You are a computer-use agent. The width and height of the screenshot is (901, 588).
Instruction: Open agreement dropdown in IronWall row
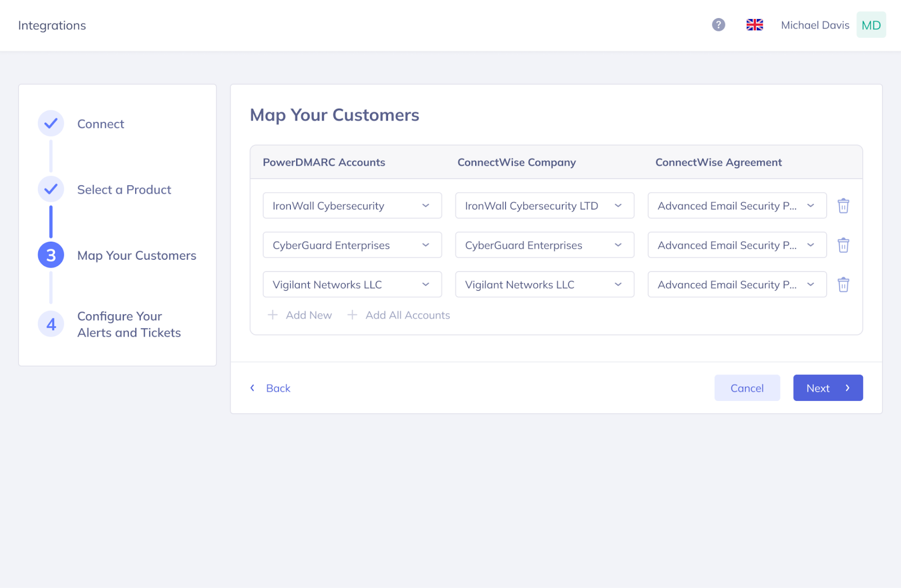pos(737,206)
